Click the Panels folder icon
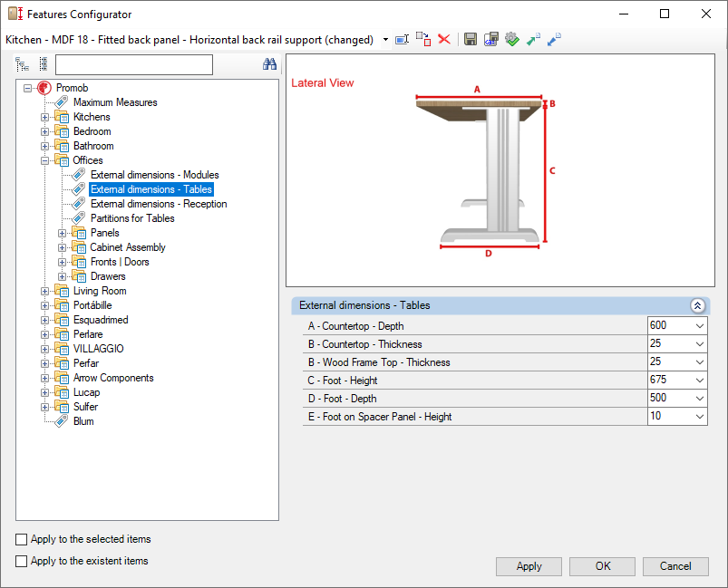The width and height of the screenshot is (728, 588). click(x=79, y=233)
